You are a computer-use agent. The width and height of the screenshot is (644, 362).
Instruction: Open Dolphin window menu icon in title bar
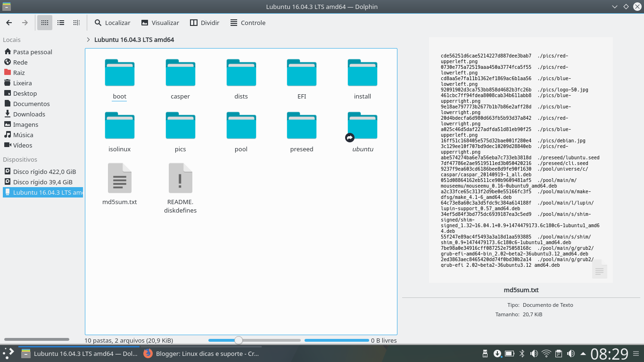coord(7,7)
